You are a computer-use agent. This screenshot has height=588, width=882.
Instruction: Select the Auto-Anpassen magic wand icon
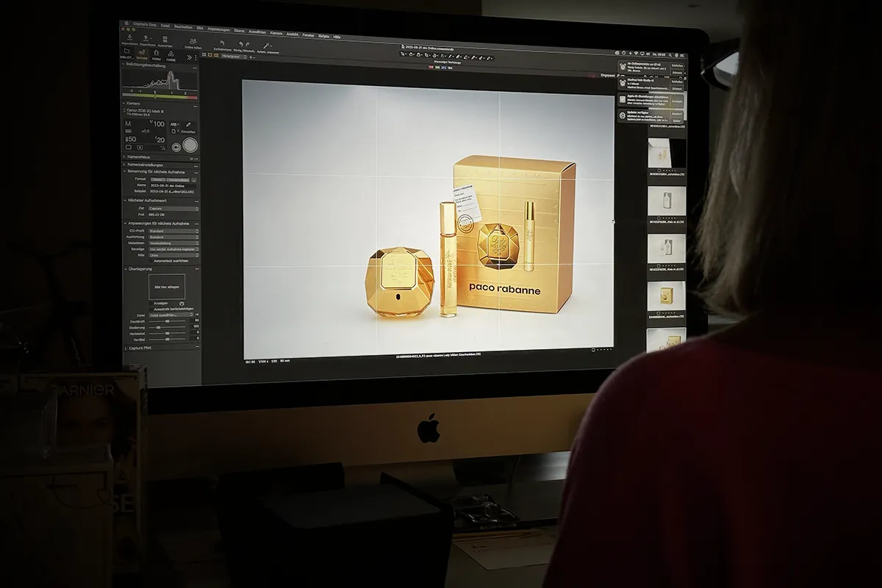click(266, 46)
